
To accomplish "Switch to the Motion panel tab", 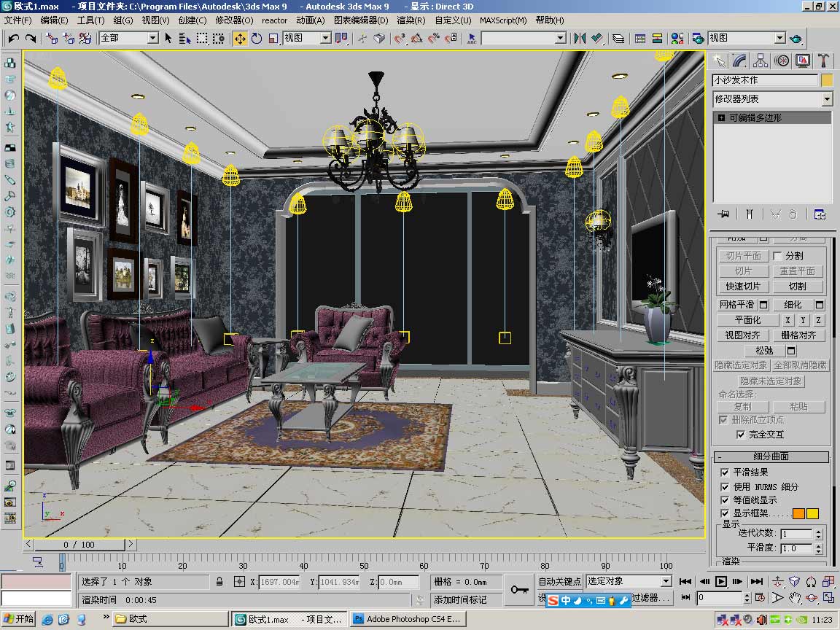I will 782,61.
